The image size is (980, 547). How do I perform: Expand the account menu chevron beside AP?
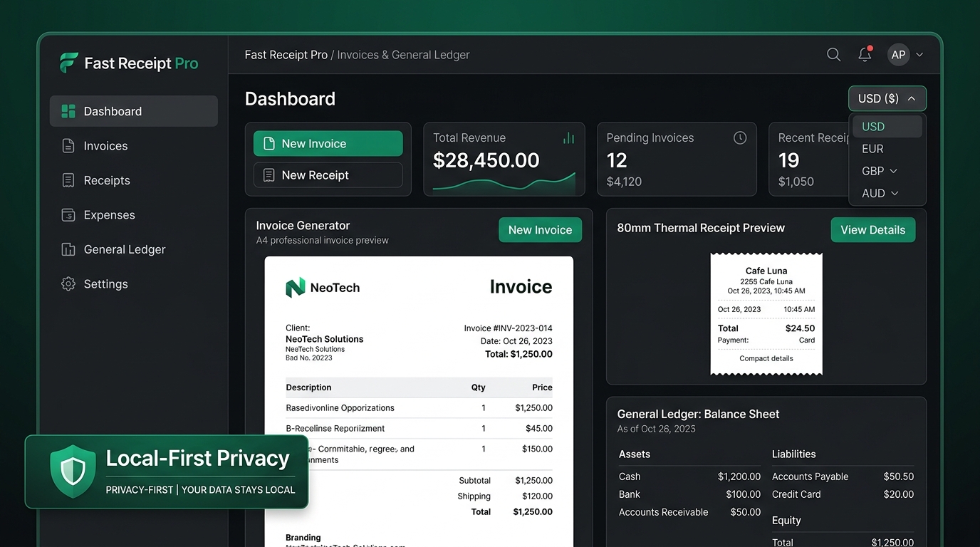tap(919, 55)
